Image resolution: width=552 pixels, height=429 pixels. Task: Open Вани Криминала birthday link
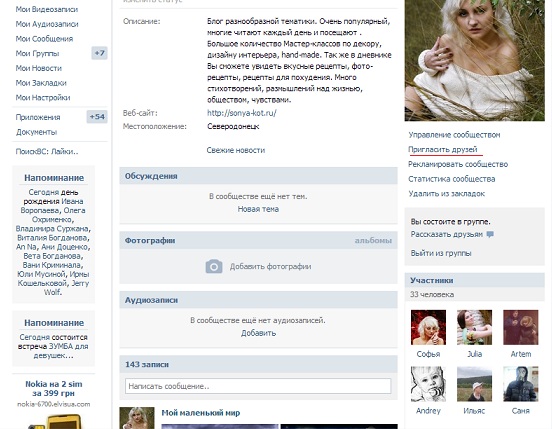pyautogui.click(x=53, y=265)
